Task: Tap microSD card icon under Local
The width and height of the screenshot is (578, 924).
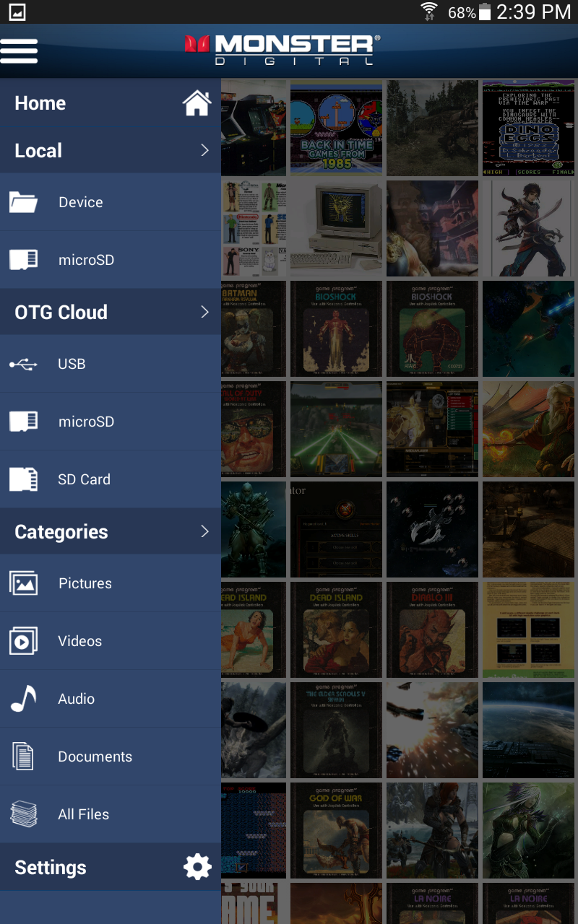Action: pos(23,260)
